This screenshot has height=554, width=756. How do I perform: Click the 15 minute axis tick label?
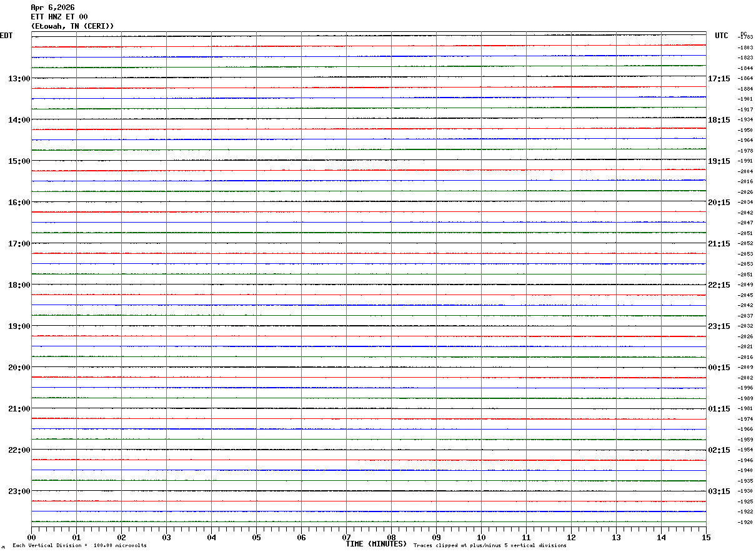click(706, 537)
